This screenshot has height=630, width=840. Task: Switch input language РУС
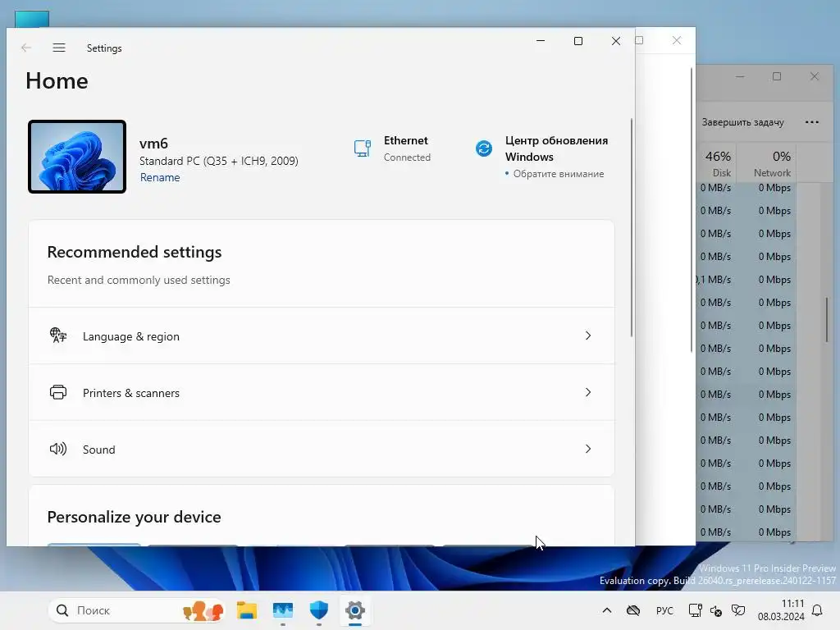point(664,610)
